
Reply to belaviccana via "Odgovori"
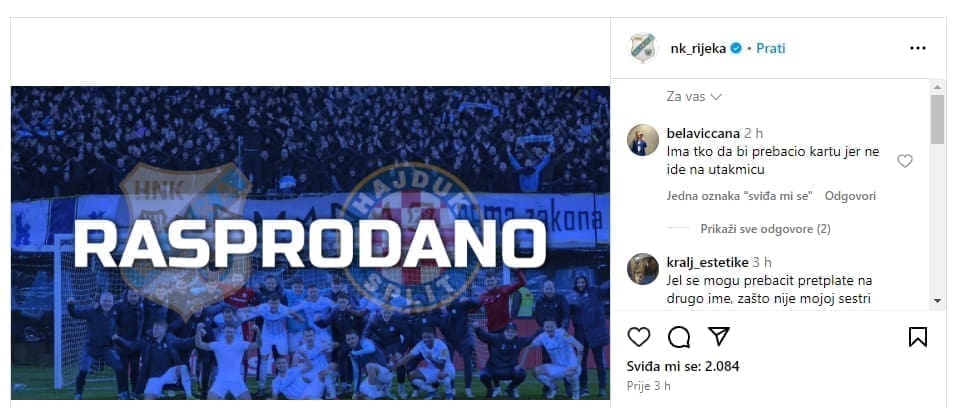point(850,196)
